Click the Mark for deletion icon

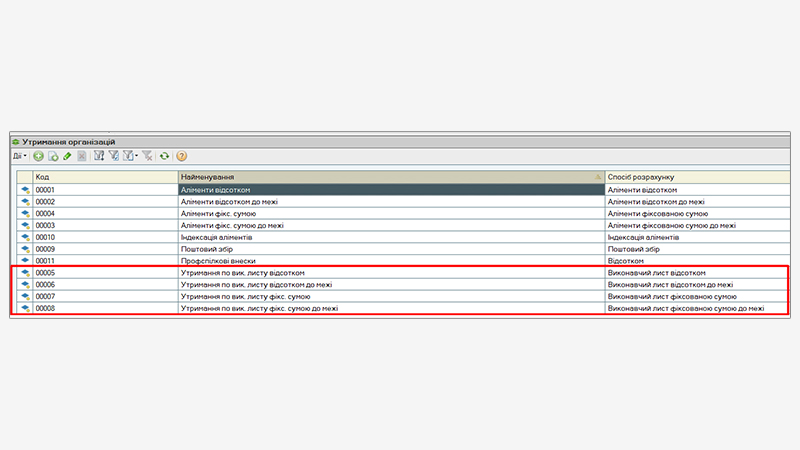pyautogui.click(x=82, y=156)
